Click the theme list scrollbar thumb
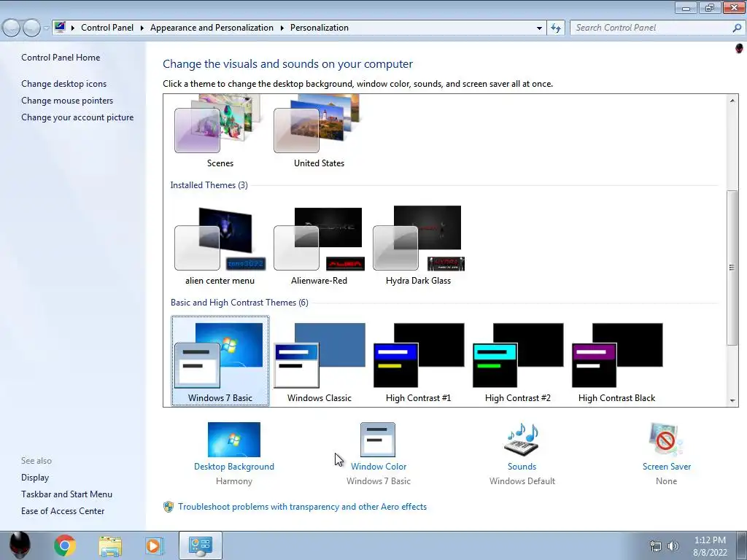The height and width of the screenshot is (560, 747). [732, 268]
